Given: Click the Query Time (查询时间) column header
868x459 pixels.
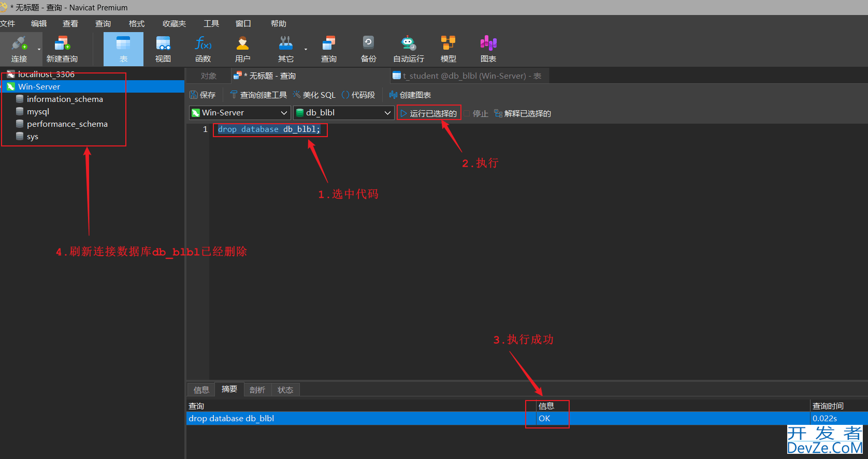Looking at the screenshot, I should [x=839, y=406].
